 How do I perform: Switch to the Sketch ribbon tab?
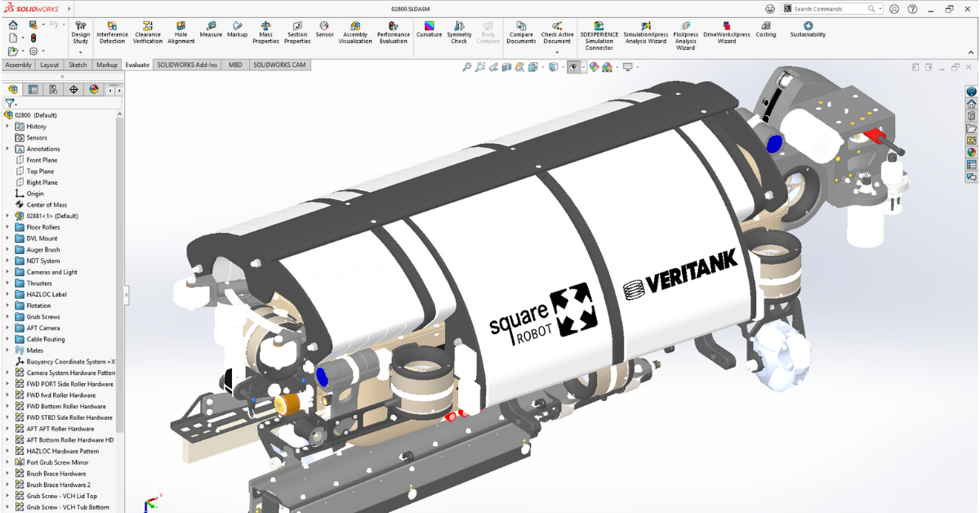pyautogui.click(x=78, y=65)
